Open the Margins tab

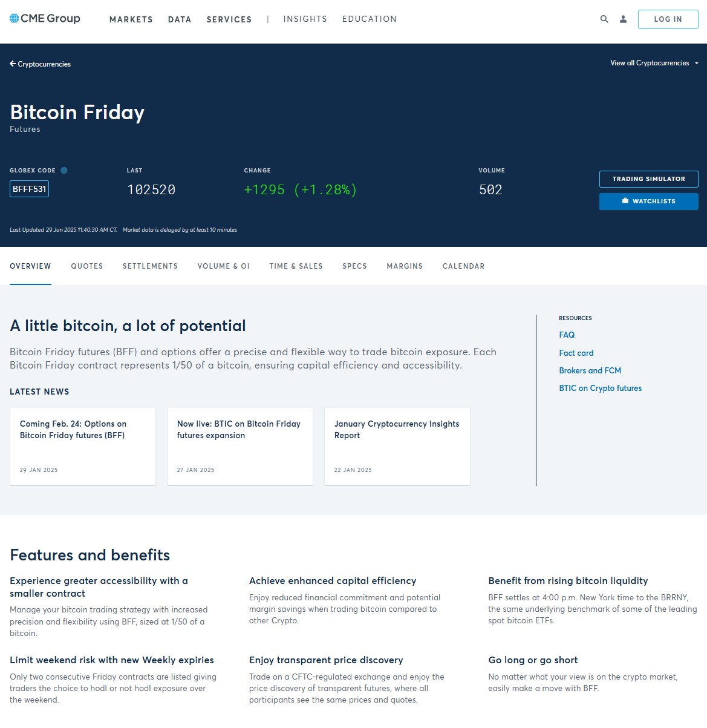(405, 266)
